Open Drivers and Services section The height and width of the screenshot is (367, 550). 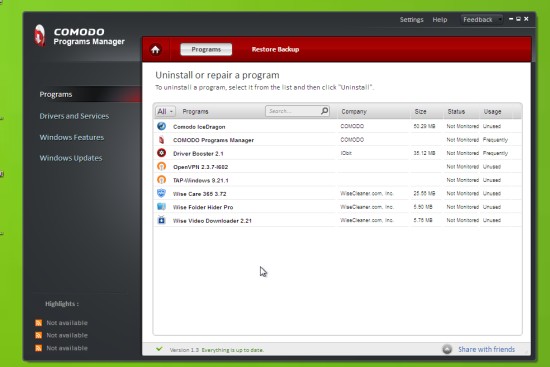click(x=74, y=116)
